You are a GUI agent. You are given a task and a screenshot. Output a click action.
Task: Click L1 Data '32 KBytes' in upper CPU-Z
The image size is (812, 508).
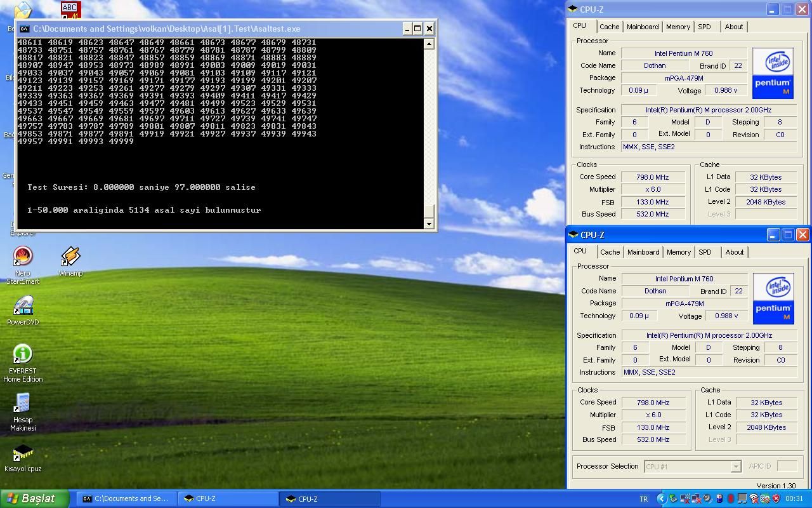pos(766,177)
